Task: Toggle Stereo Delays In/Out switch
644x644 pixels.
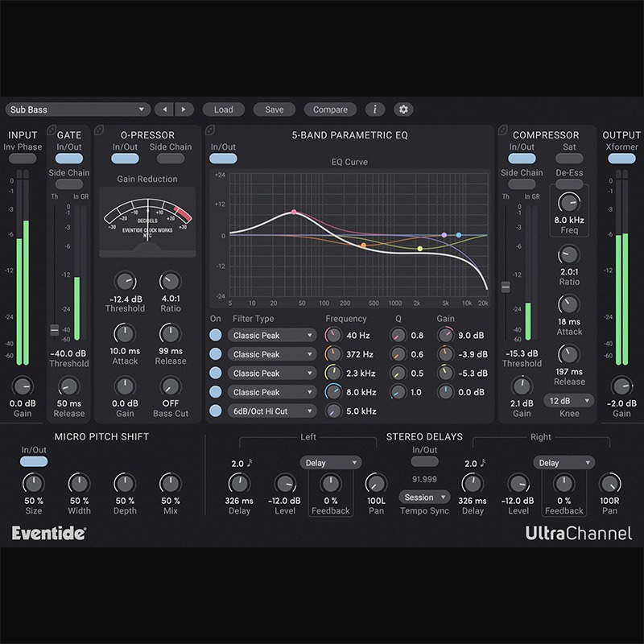Action: [424, 461]
